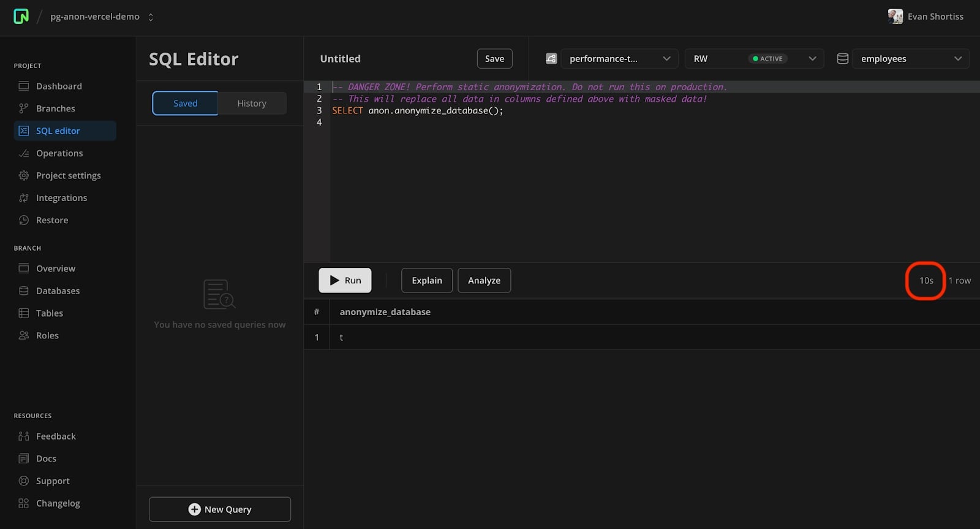
Task: Switch to the History tab
Action: tap(252, 104)
